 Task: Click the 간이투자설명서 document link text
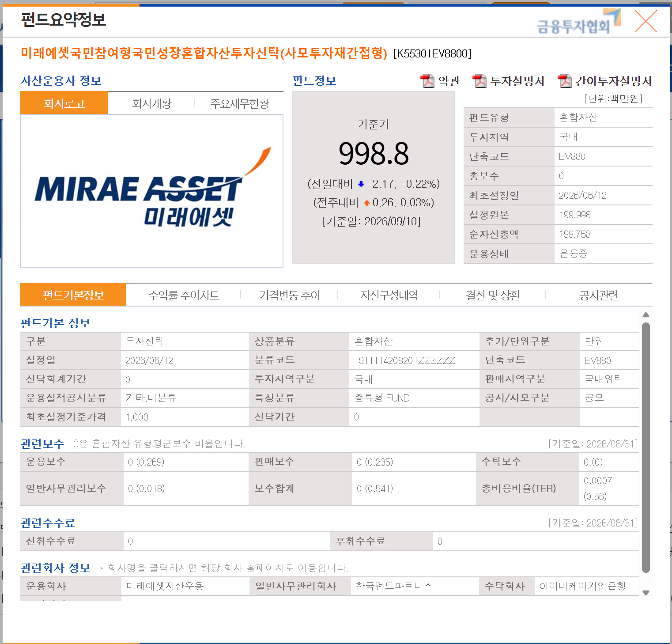pyautogui.click(x=613, y=81)
